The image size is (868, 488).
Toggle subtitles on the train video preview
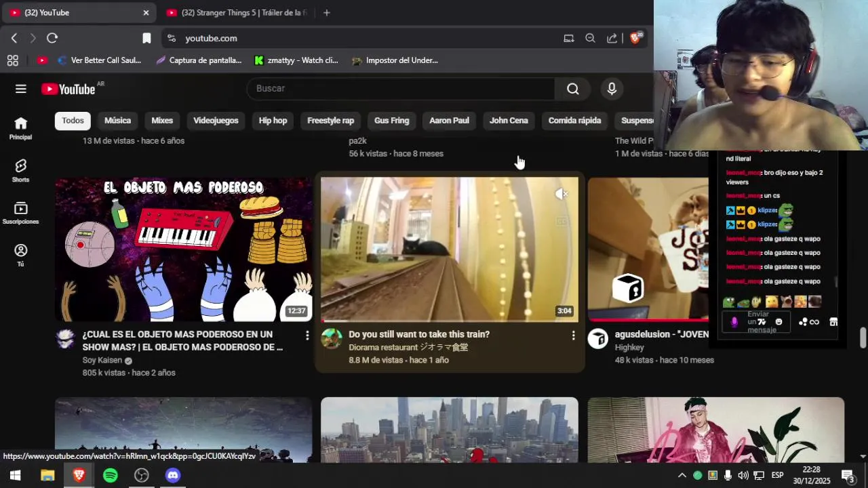click(561, 221)
